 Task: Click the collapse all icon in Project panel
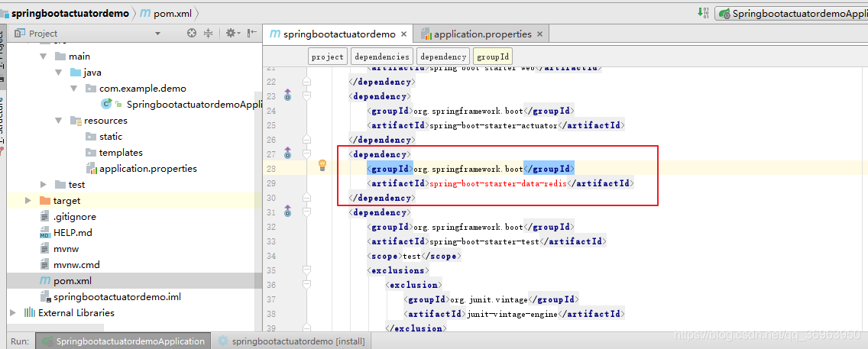click(208, 33)
